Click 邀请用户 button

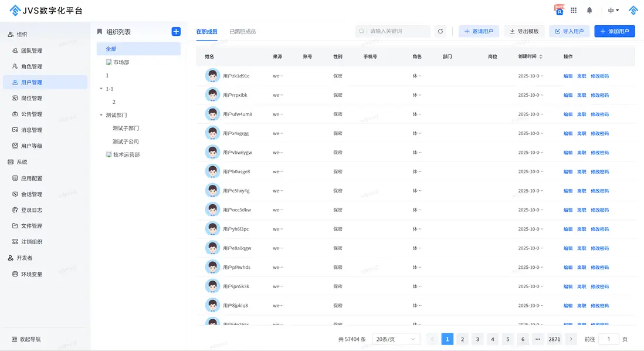click(479, 31)
